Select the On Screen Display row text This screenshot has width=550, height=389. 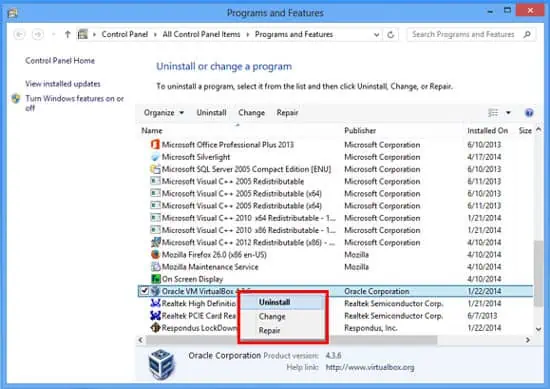(x=192, y=279)
